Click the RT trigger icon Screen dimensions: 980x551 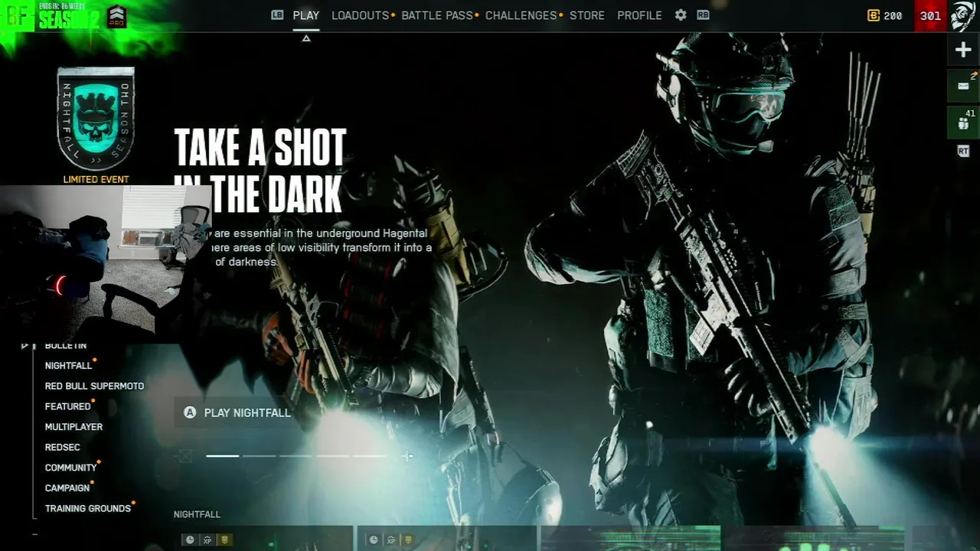(963, 152)
